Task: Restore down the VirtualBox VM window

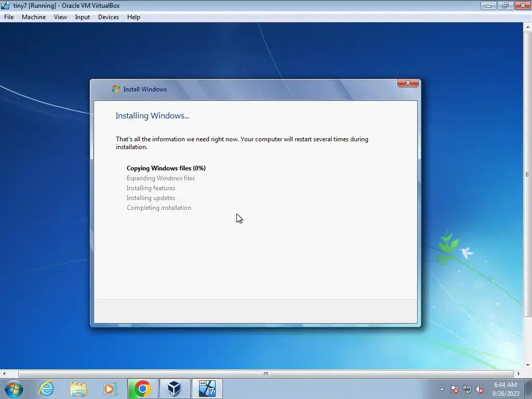Action: pyautogui.click(x=505, y=5)
